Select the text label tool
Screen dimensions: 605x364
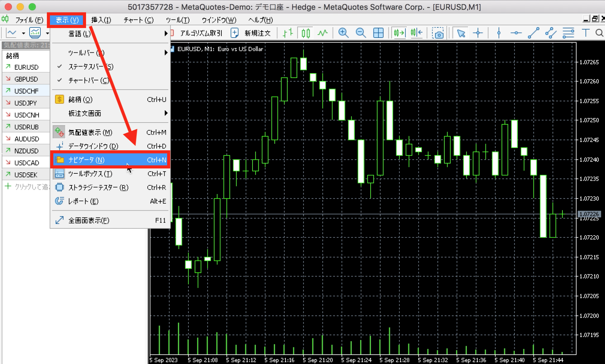[x=585, y=33]
